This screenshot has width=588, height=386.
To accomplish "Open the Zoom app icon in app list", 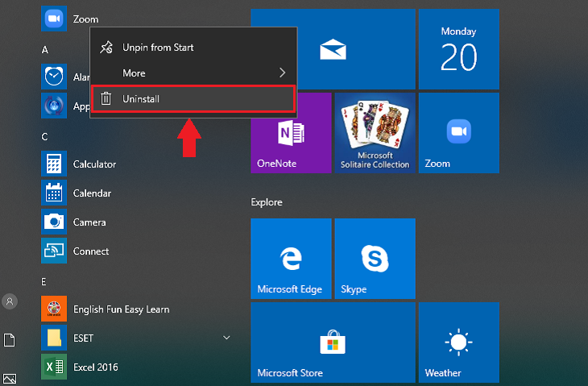I will pyautogui.click(x=54, y=19).
